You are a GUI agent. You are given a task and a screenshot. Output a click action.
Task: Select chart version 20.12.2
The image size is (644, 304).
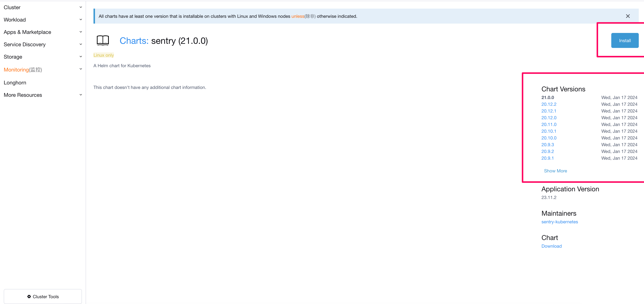coord(549,104)
